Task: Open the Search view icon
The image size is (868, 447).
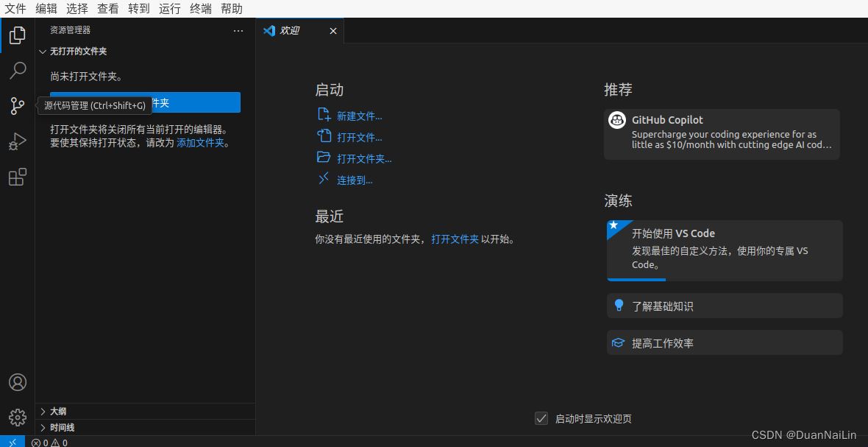Action: pos(18,71)
